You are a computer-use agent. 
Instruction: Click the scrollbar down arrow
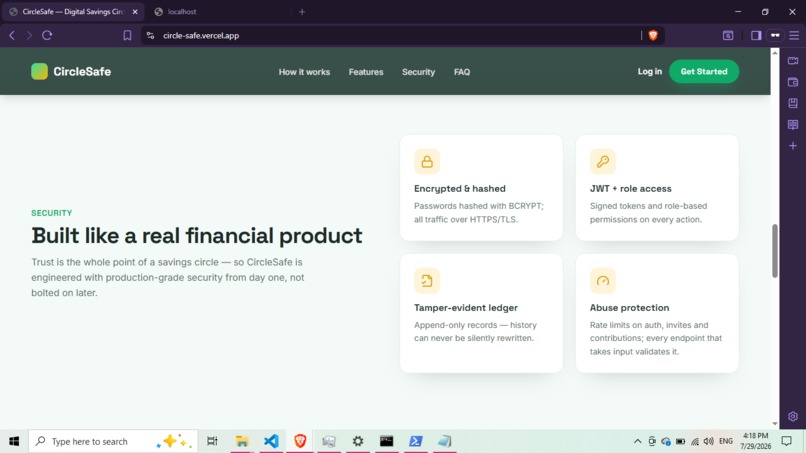pyautogui.click(x=775, y=424)
